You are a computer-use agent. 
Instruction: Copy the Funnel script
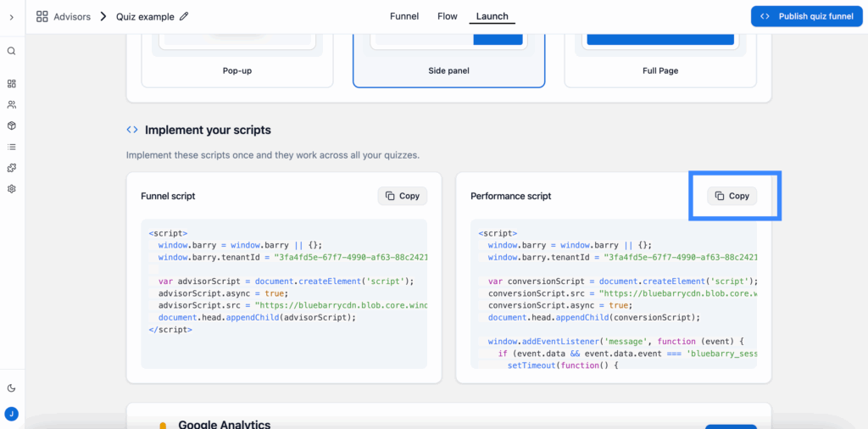point(403,196)
